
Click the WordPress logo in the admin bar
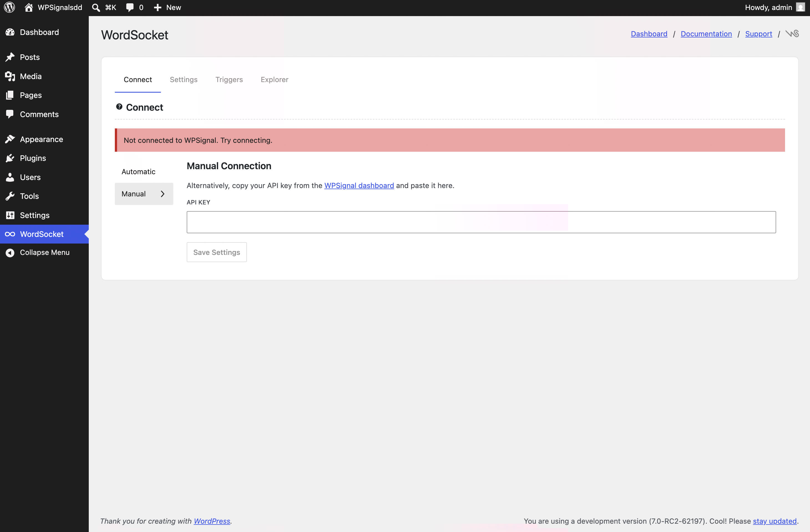click(x=9, y=7)
